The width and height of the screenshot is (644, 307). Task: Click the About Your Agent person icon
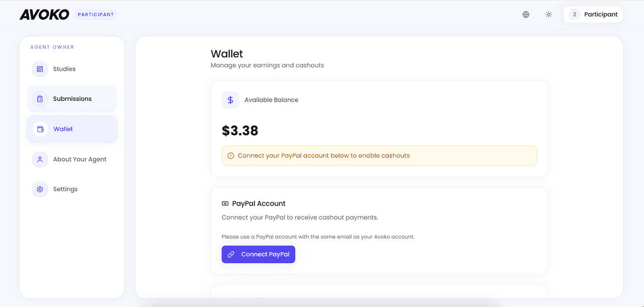(x=40, y=160)
